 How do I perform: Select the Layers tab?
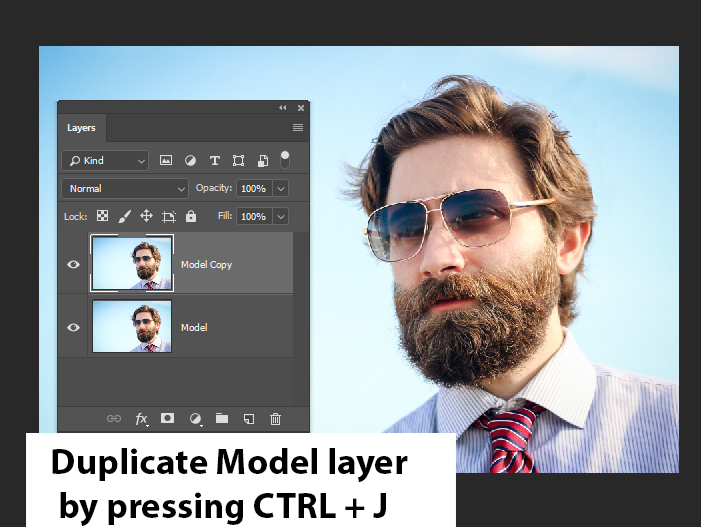[x=81, y=128]
